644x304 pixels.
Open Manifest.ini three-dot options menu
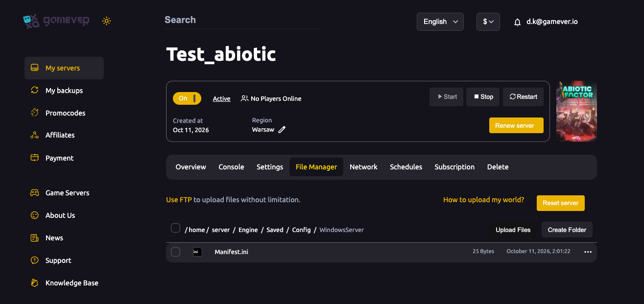(x=588, y=252)
